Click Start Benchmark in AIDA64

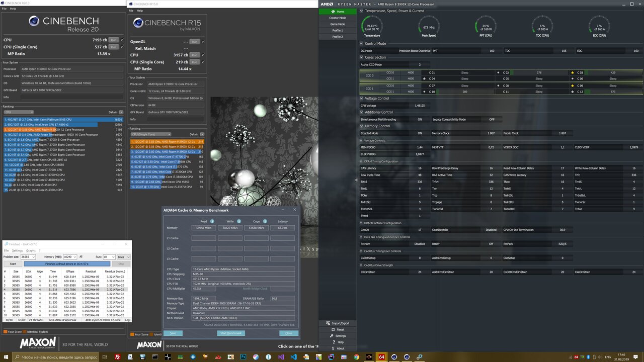click(231, 333)
